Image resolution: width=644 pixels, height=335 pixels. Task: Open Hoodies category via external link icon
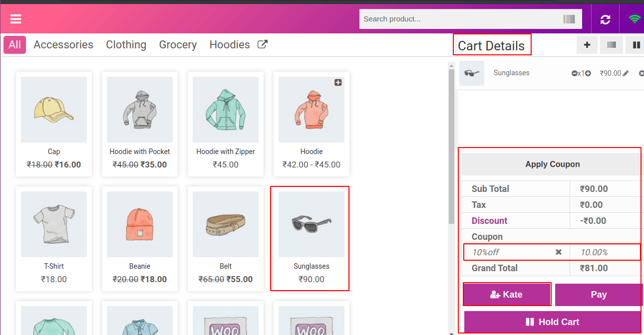coord(262,44)
